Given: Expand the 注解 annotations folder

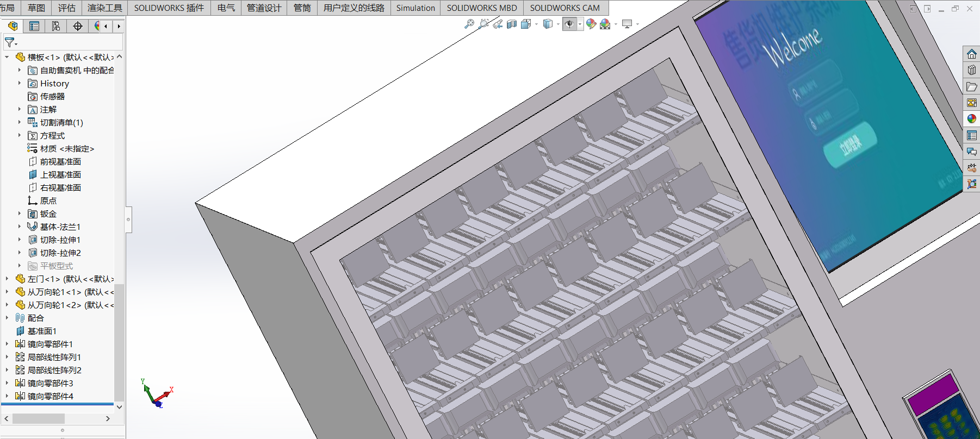Looking at the screenshot, I should (x=20, y=109).
